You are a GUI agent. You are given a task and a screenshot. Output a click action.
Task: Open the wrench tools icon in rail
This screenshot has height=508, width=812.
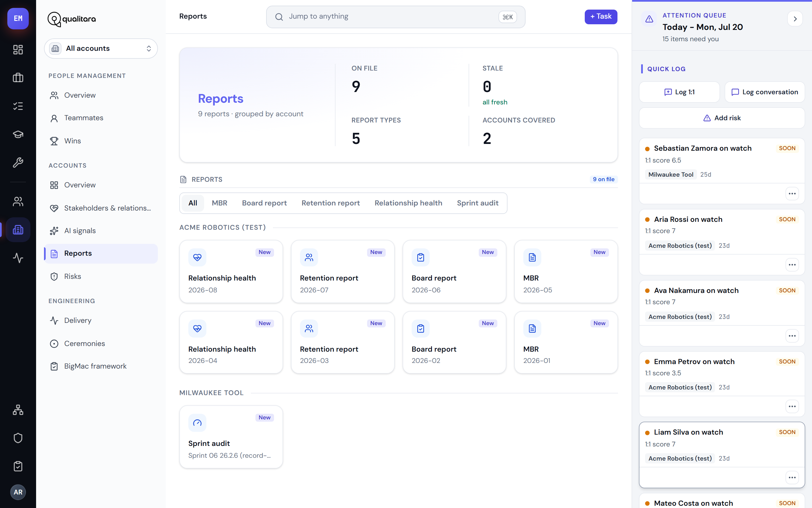18,163
